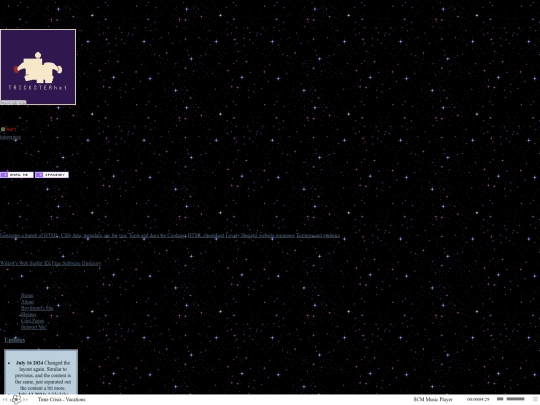Open the music player playlist icon

click(534, 399)
